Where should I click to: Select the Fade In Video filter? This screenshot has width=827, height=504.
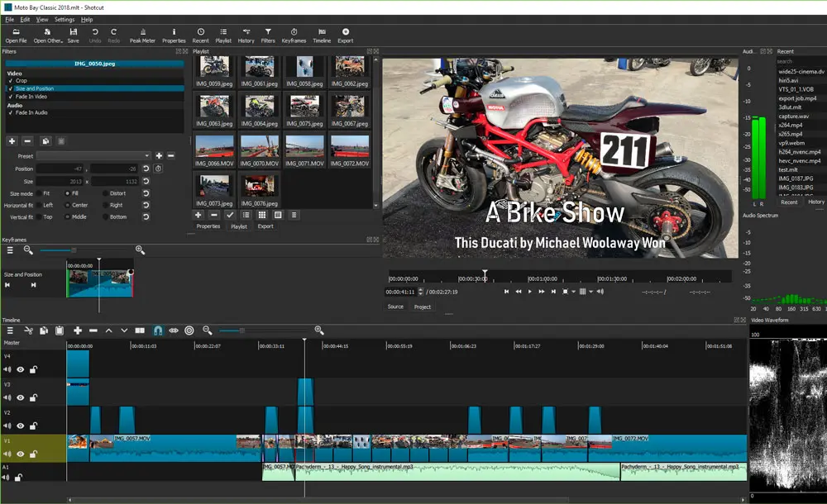click(31, 97)
